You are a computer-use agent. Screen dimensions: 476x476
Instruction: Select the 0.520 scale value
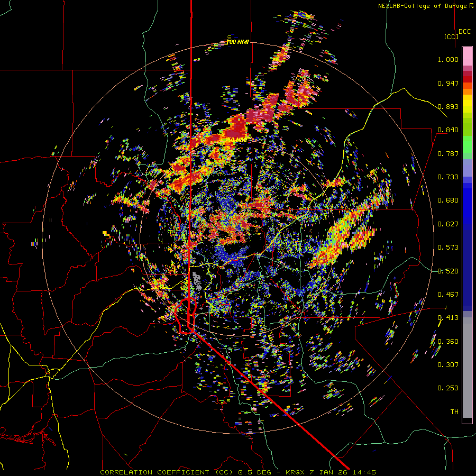[x=448, y=271]
